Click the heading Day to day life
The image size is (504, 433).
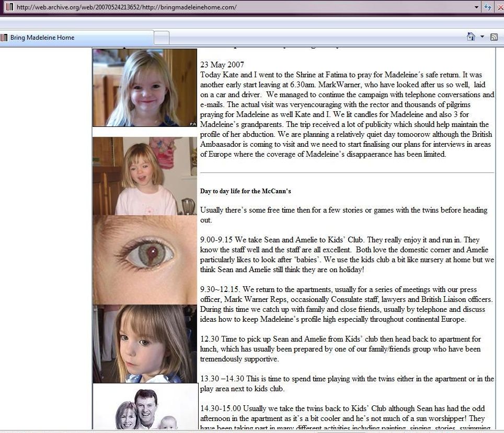(x=245, y=191)
